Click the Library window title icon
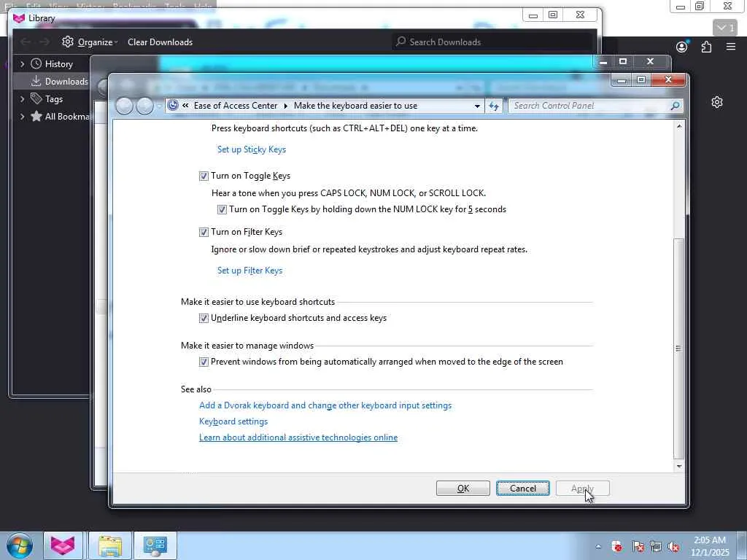747x560 pixels. 18,18
